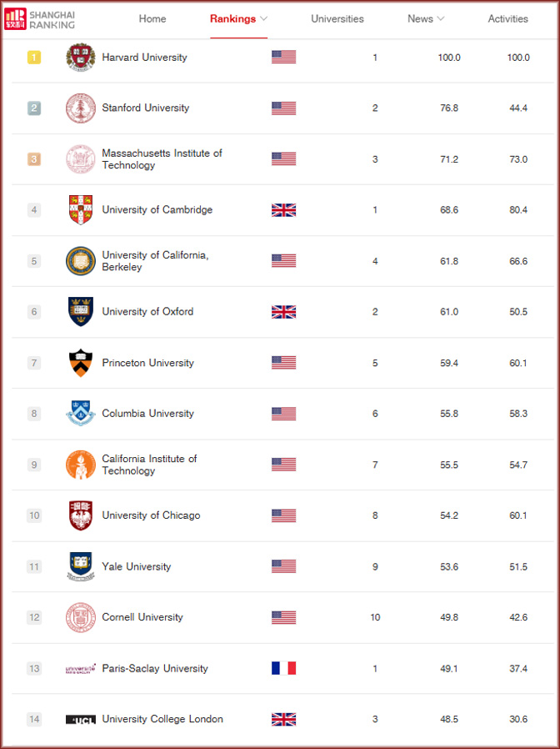
Task: Open the Cornell University link
Action: [142, 617]
